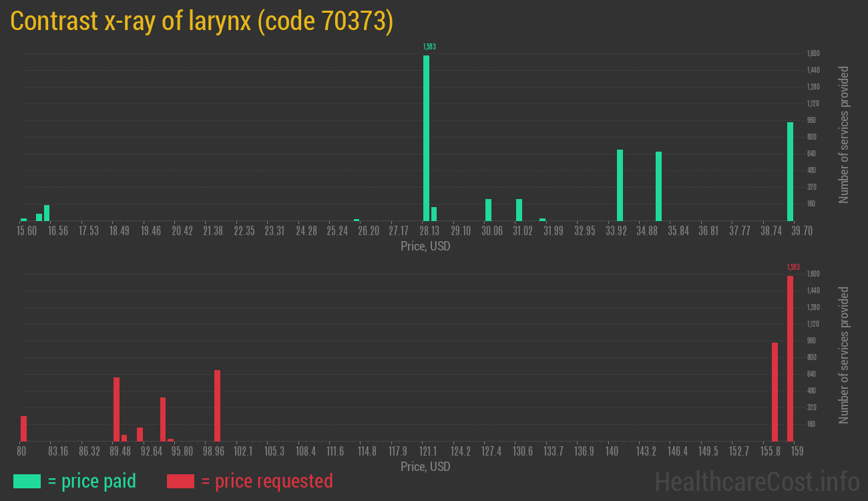Click the green bar at 30.06 USD

pos(488,210)
